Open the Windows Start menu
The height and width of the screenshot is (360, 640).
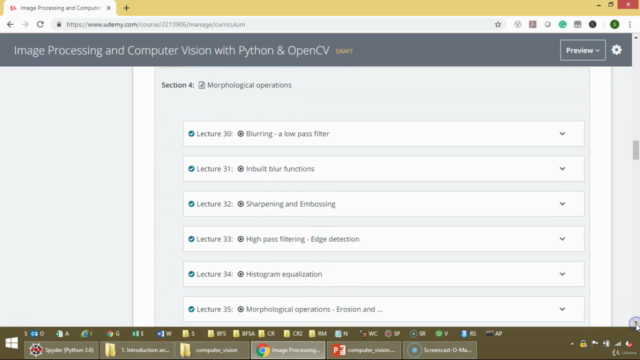(11, 343)
